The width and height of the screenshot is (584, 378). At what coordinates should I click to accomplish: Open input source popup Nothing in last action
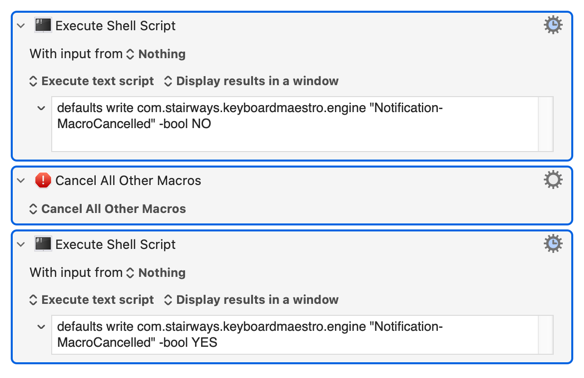(x=156, y=273)
